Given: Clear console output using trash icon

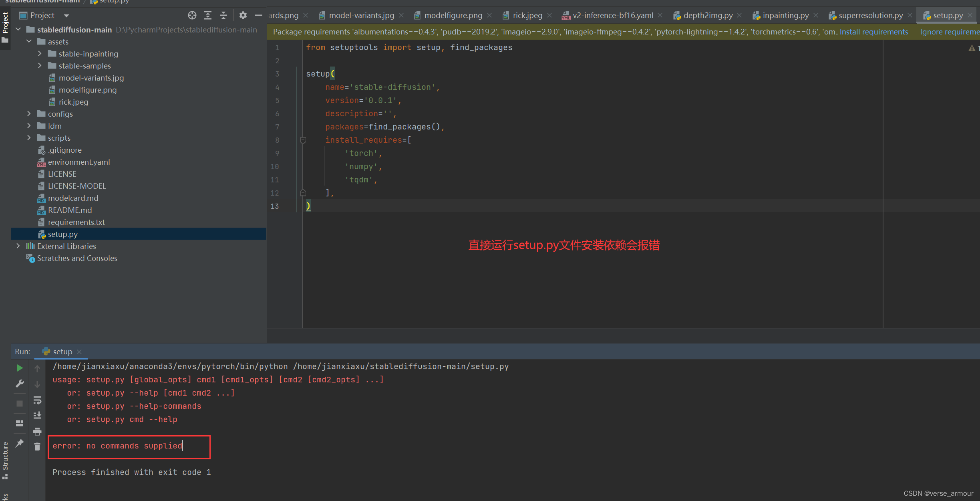Looking at the screenshot, I should [x=37, y=446].
